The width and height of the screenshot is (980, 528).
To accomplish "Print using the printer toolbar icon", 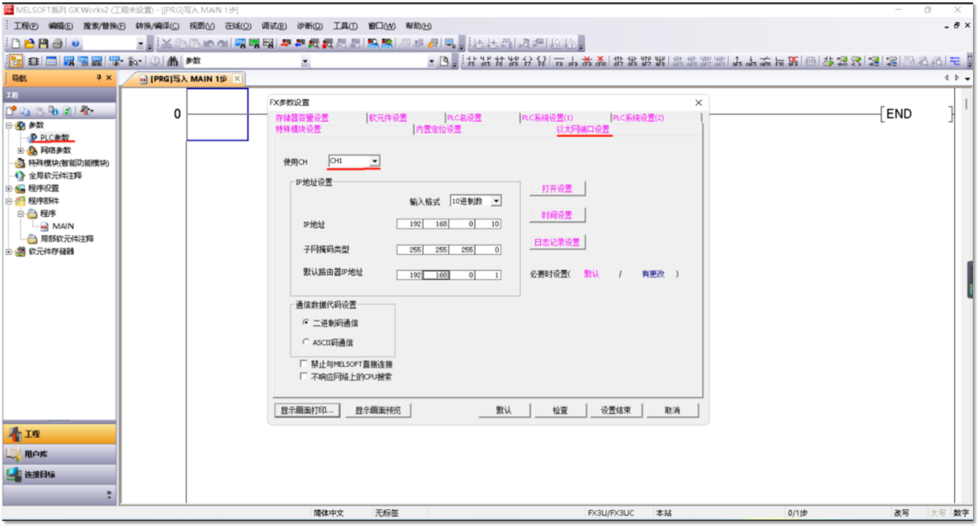I will (x=57, y=44).
